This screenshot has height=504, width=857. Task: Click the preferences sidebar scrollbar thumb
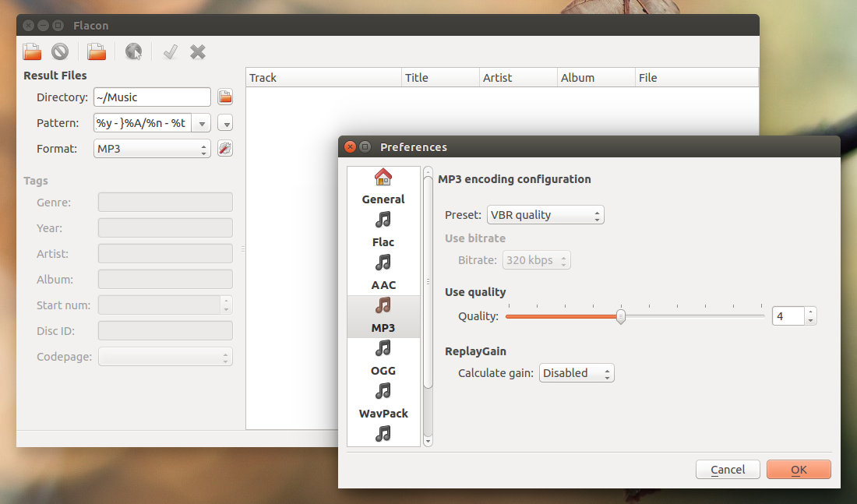(428, 281)
